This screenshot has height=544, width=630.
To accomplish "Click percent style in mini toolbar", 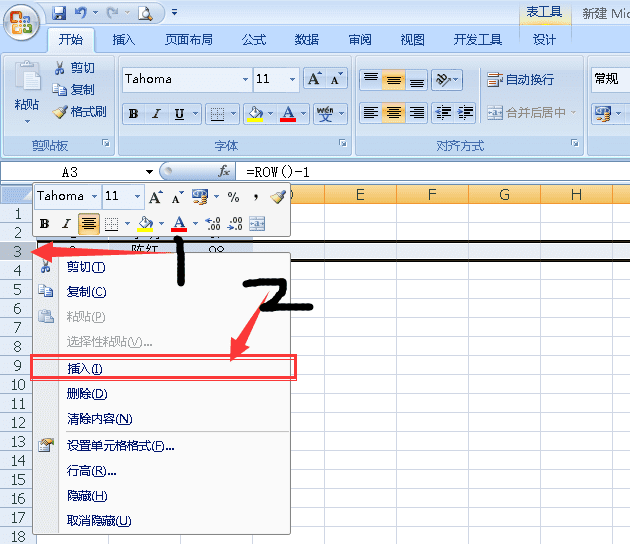I will point(233,197).
